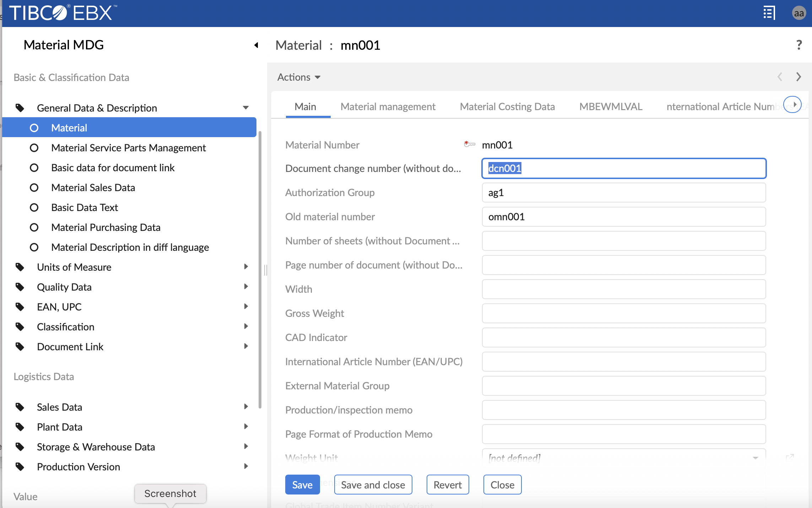Image resolution: width=812 pixels, height=508 pixels.
Task: Expand the Storage & Warehouse Data group
Action: pos(246,446)
